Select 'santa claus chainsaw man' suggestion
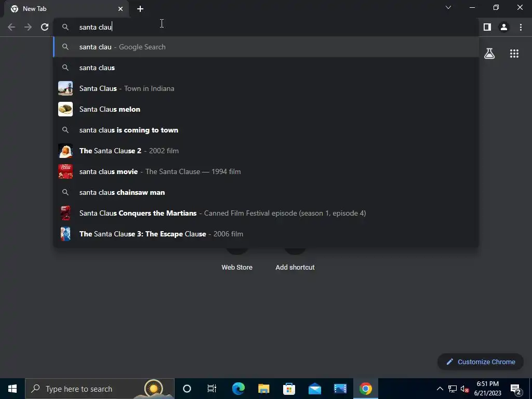This screenshot has height=399, width=532. coord(267,192)
